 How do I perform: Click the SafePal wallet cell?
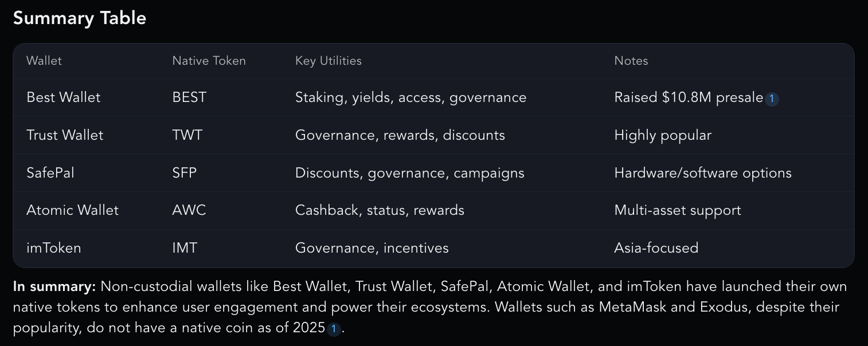click(50, 173)
